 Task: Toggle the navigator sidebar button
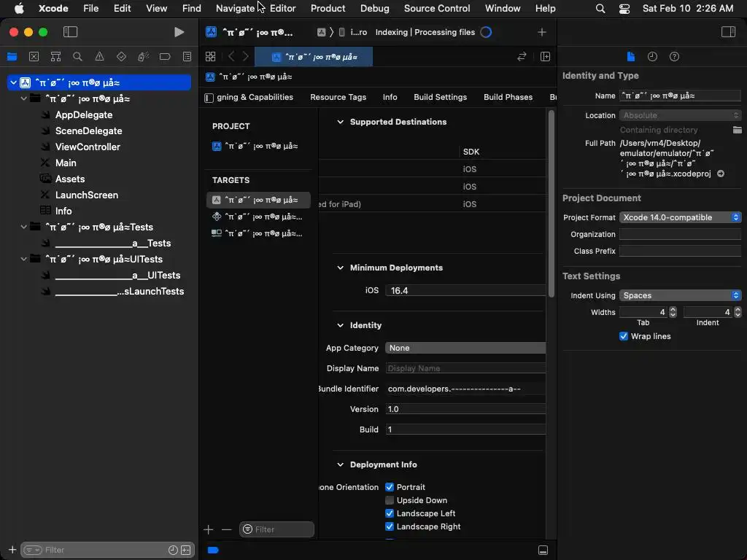70,32
